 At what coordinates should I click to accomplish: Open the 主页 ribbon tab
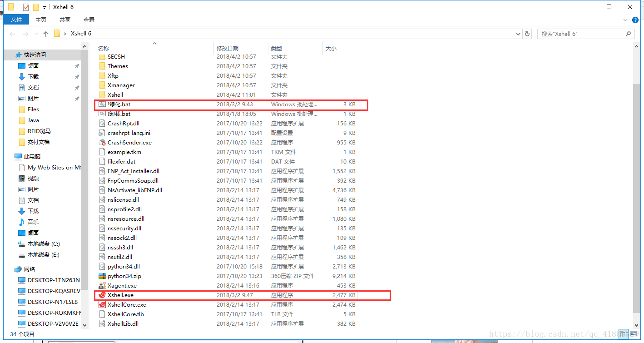tap(41, 20)
